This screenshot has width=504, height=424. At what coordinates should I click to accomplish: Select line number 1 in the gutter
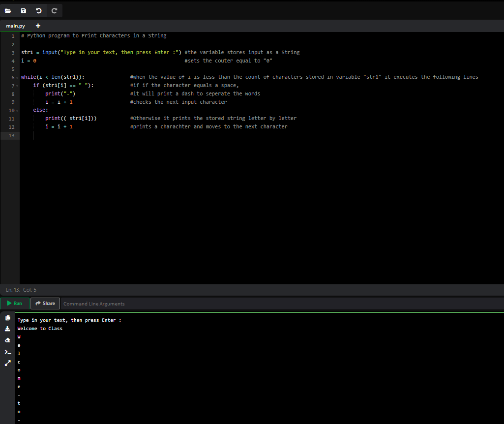click(x=13, y=36)
